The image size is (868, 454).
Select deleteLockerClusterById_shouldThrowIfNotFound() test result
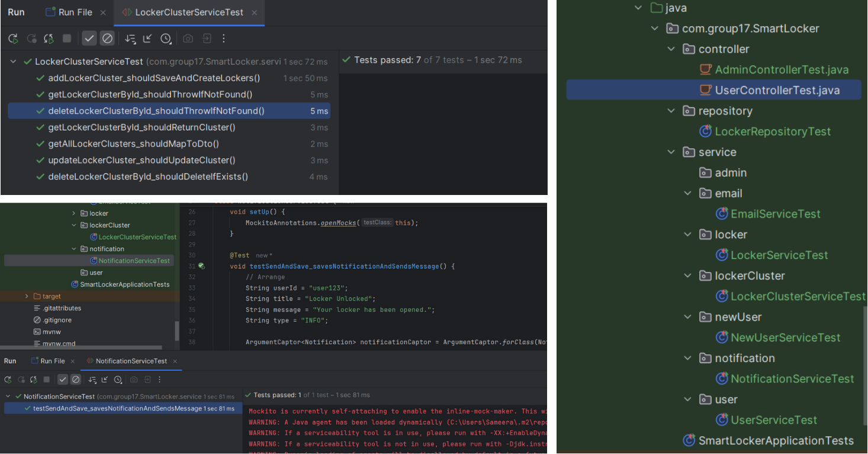click(x=169, y=111)
